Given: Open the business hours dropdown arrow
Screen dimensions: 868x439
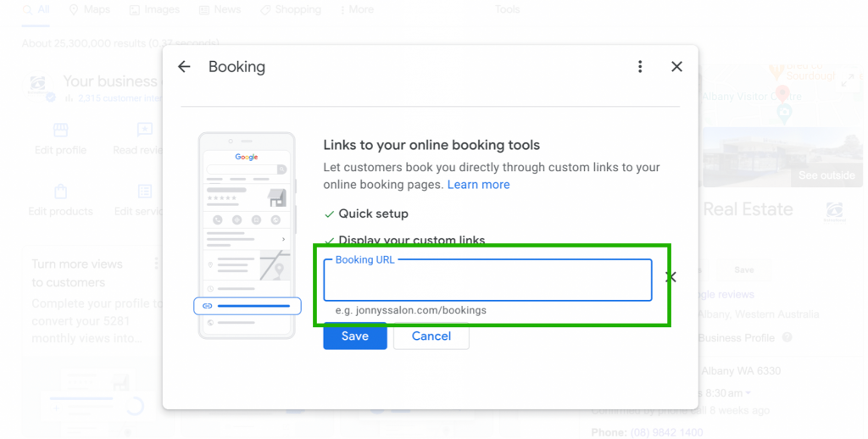Looking at the screenshot, I should 748,393.
